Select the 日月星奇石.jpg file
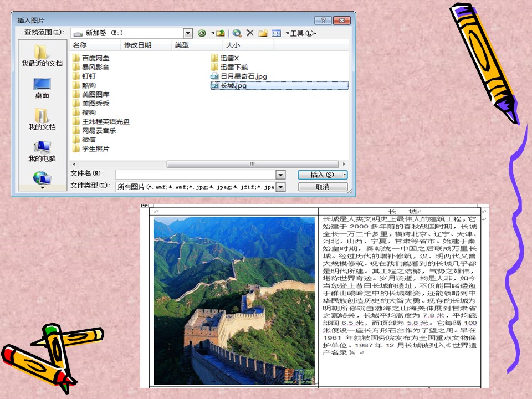 tap(239, 76)
